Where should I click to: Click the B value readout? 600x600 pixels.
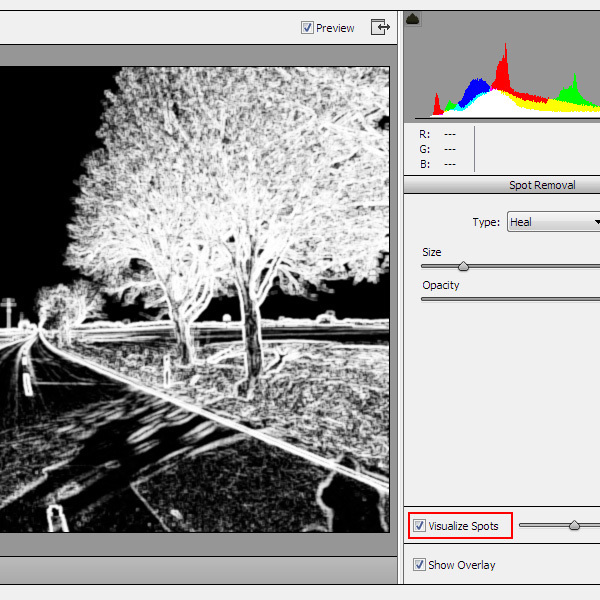coord(449,164)
